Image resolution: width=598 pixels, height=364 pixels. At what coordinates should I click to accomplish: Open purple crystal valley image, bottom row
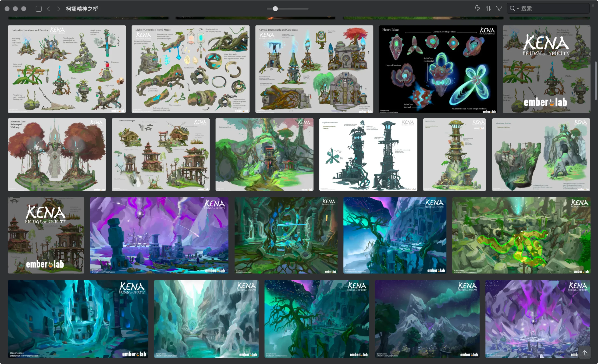(x=537, y=319)
